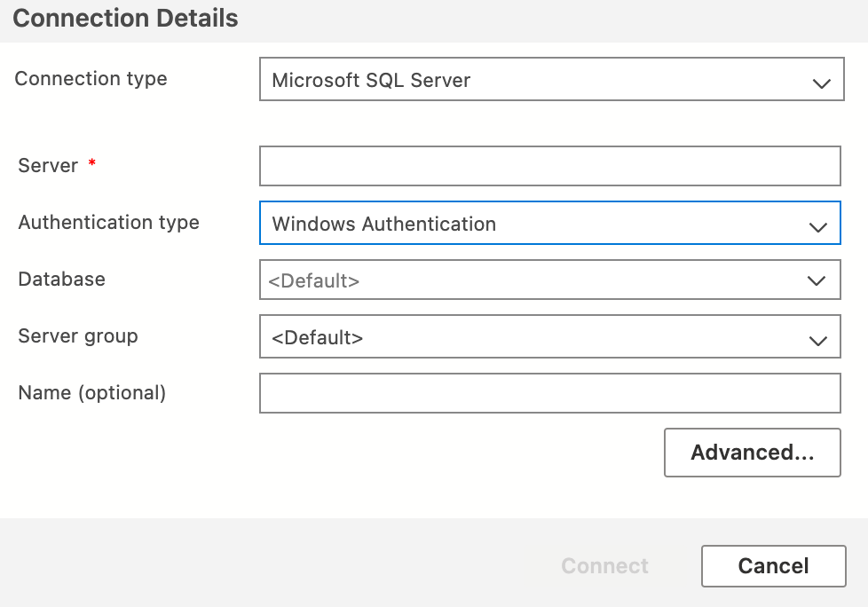Screen dimensions: 868x607
Task: Click the Connection Details header
Action: (124, 18)
